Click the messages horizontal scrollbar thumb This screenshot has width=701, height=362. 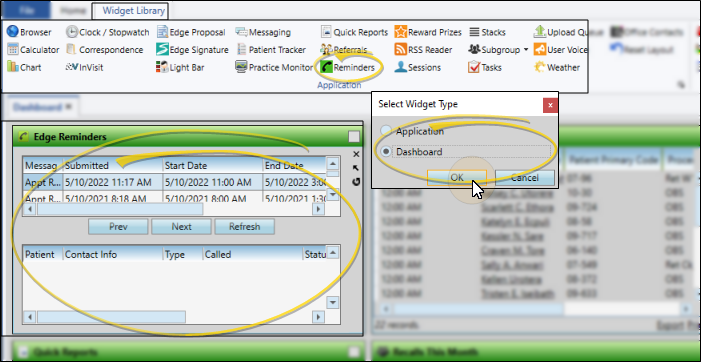coord(120,209)
